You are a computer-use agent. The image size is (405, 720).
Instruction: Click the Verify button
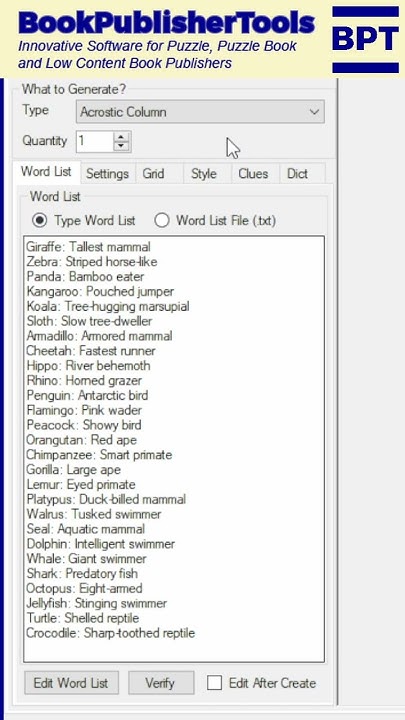pos(161,683)
